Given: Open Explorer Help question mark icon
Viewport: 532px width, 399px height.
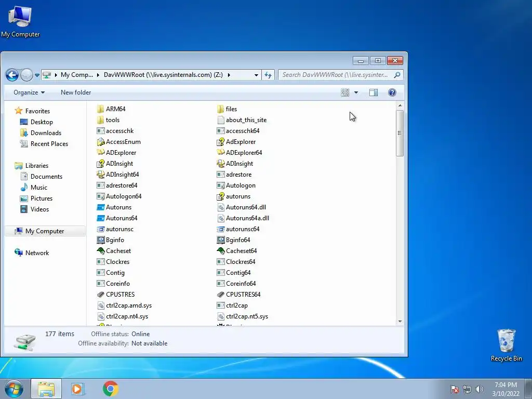Looking at the screenshot, I should (x=392, y=92).
